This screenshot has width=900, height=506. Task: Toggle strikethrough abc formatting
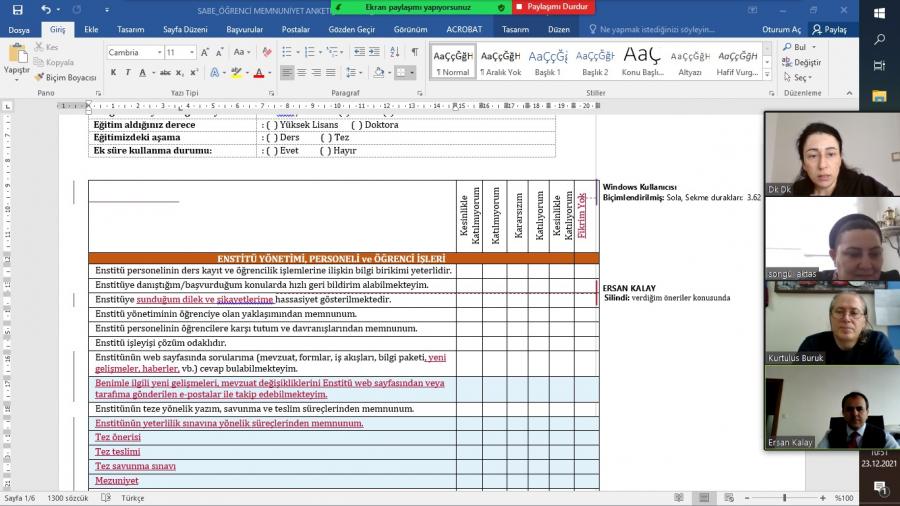click(165, 72)
